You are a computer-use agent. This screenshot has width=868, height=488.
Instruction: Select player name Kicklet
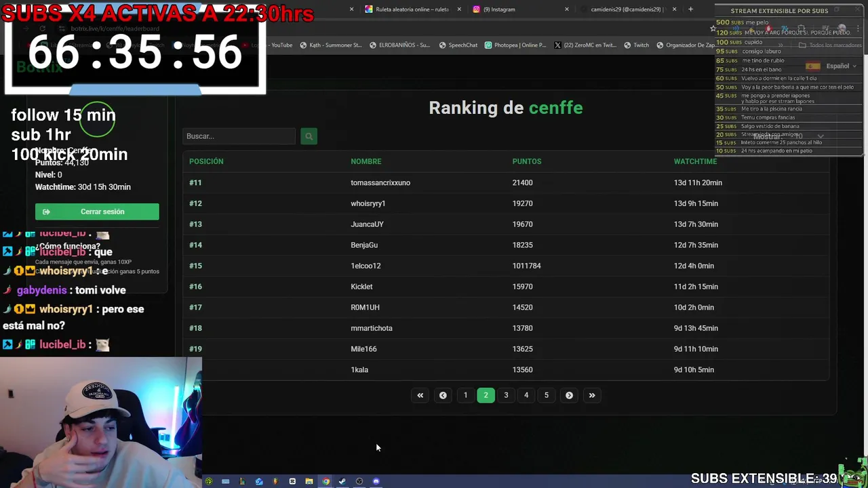(x=361, y=287)
